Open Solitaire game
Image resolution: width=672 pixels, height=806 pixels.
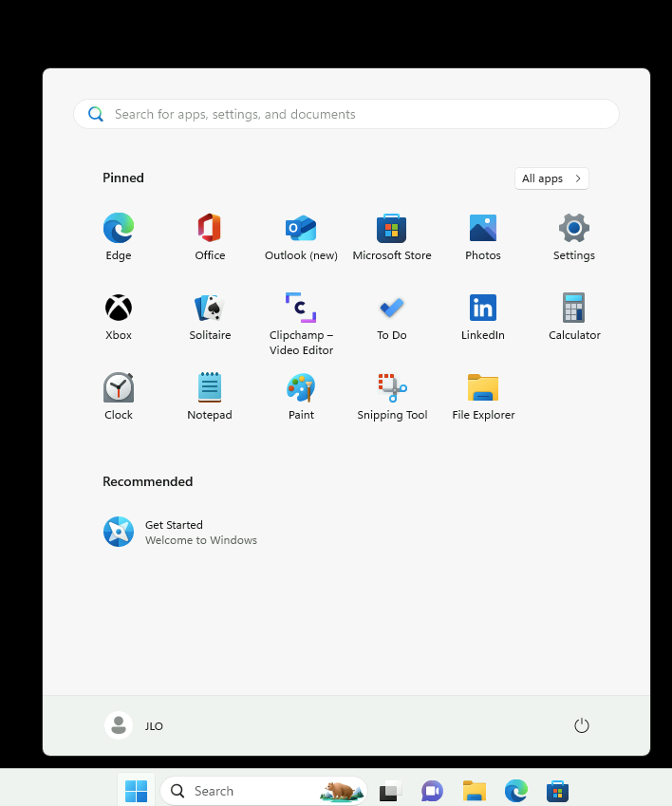(210, 317)
